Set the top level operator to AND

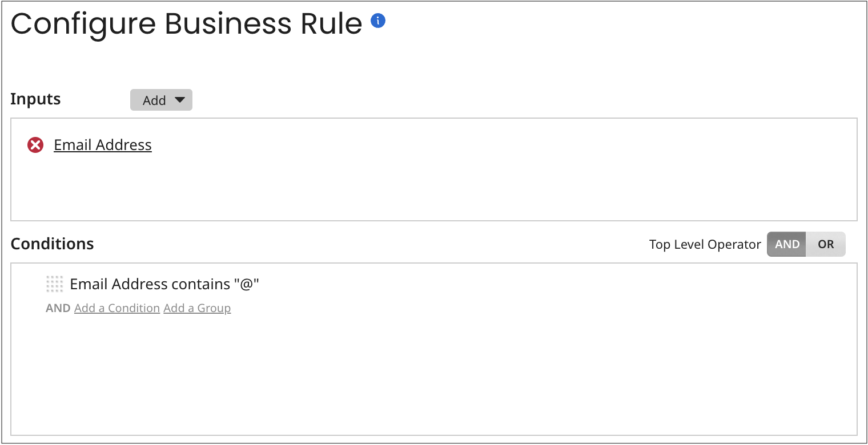tap(786, 244)
